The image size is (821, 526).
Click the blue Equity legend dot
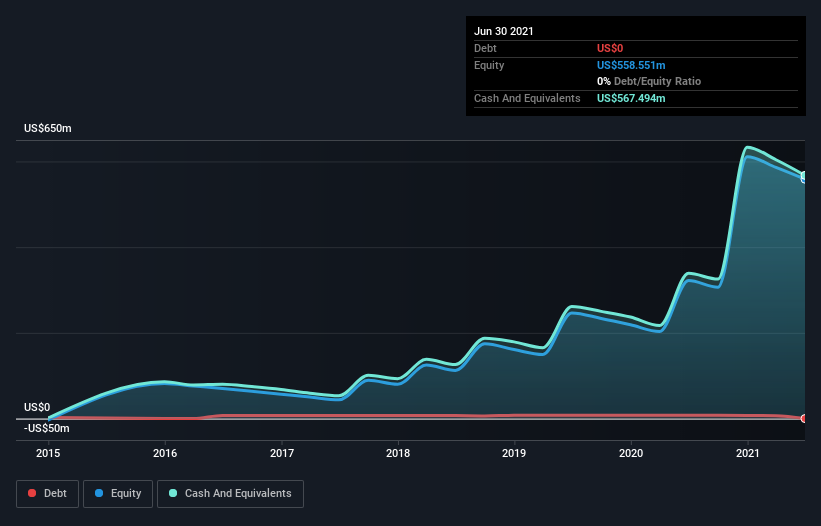pyautogui.click(x=99, y=493)
